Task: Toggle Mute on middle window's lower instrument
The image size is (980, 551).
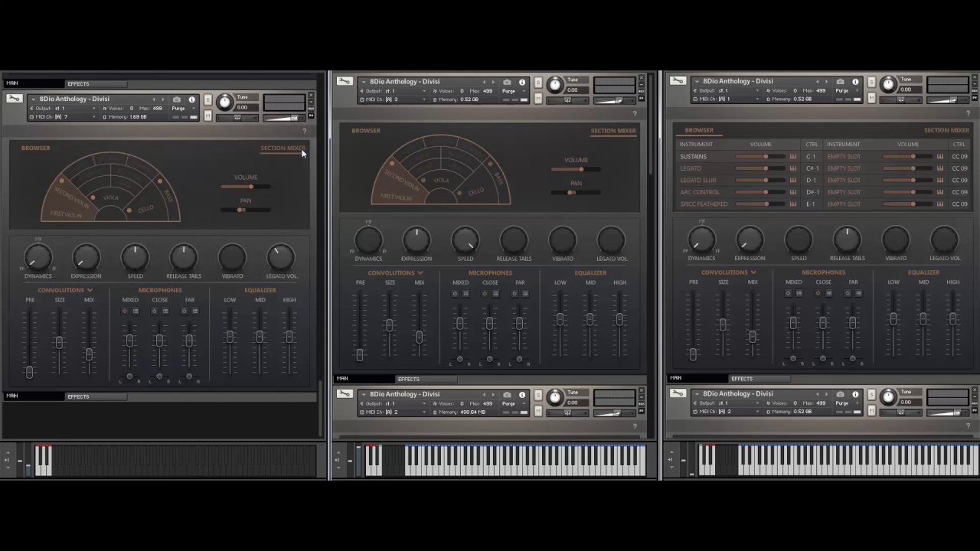Action: 538,411
